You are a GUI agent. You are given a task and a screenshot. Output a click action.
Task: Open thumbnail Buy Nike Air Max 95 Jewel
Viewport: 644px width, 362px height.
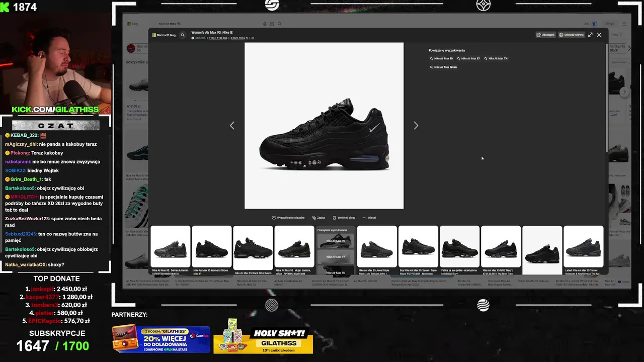(x=418, y=246)
